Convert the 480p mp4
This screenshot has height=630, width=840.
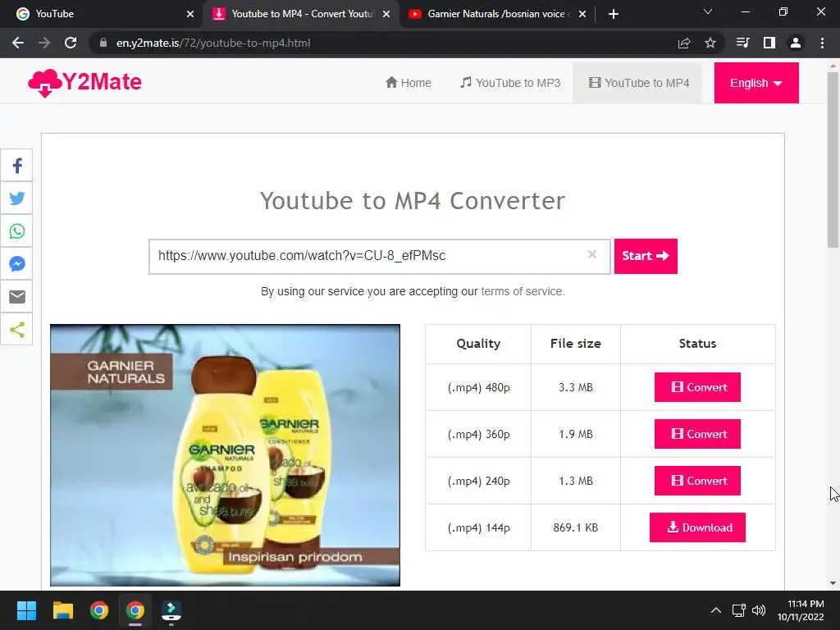pos(697,387)
